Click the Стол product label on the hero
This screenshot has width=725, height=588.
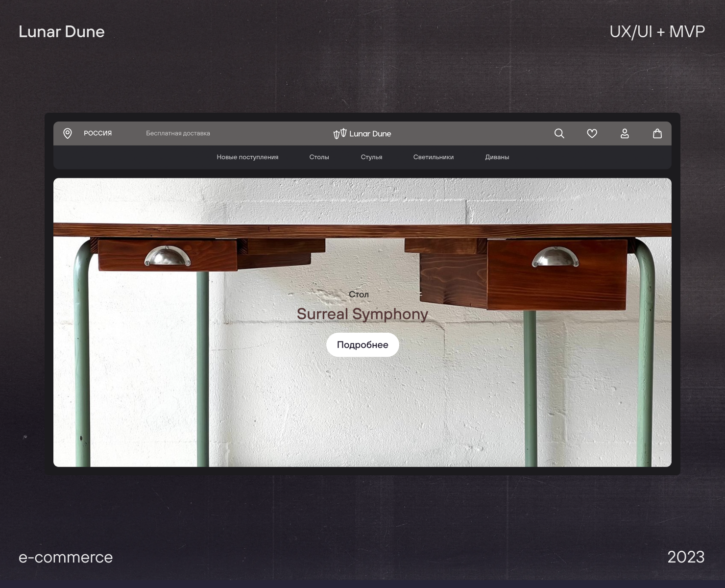coord(359,294)
